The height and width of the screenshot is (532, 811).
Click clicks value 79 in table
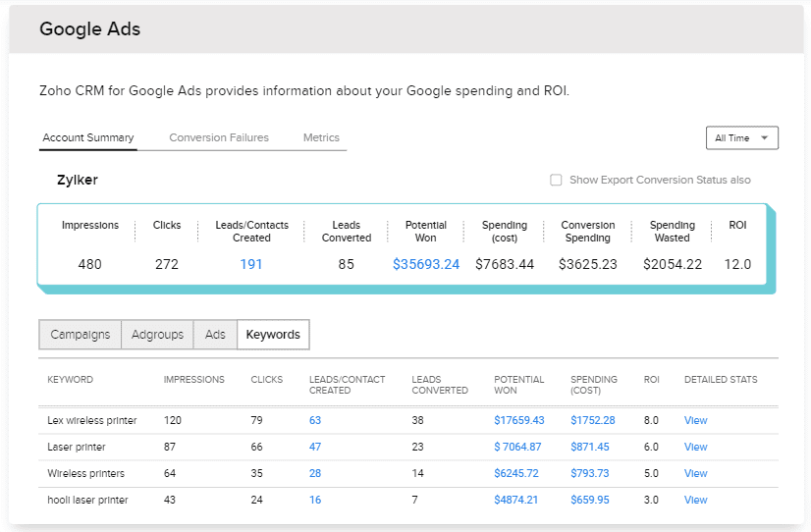(x=256, y=420)
